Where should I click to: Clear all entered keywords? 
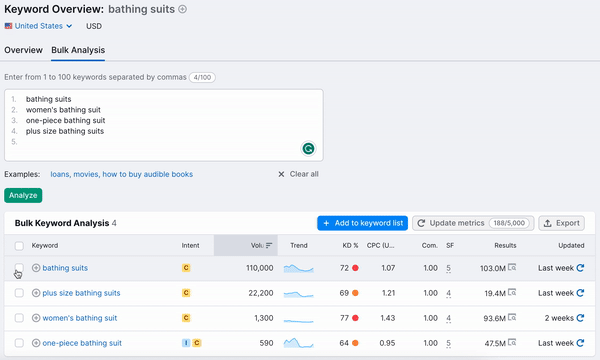click(298, 174)
